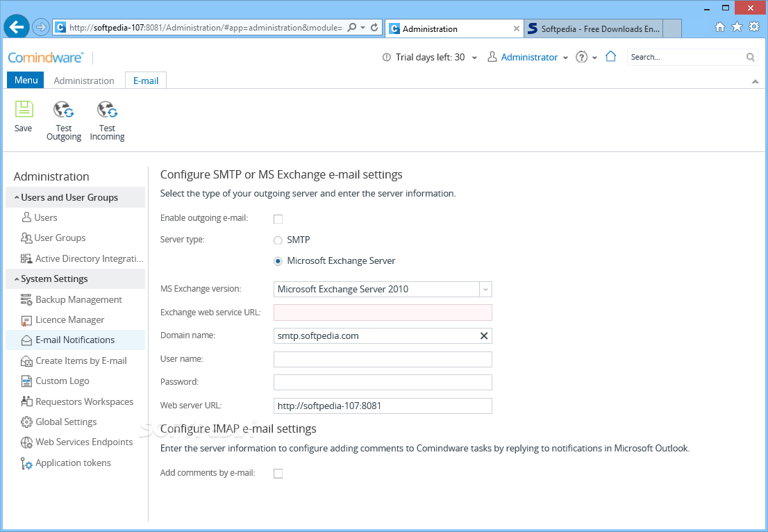Screen dimensions: 768x532
Task: Switch to the Softpedia browser tab
Action: pos(593,28)
